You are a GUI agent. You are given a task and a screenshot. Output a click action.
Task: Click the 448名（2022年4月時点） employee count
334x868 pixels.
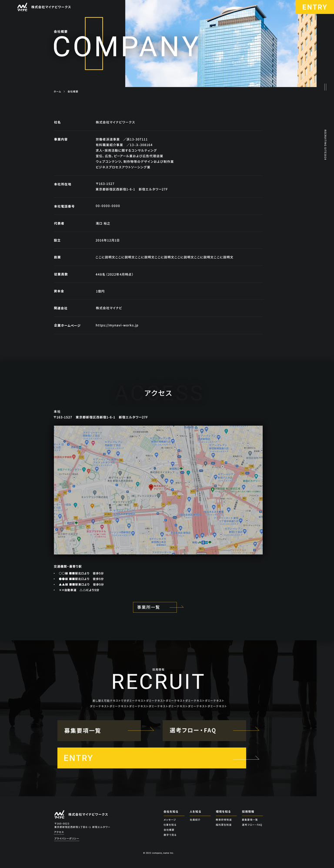tap(114, 274)
